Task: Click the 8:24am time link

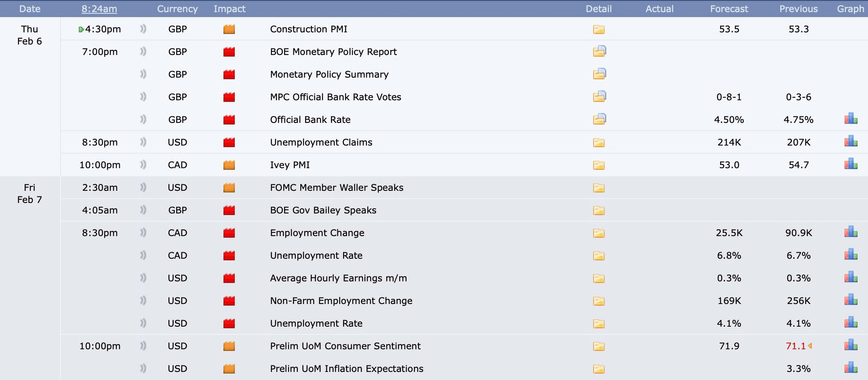Action: (99, 9)
